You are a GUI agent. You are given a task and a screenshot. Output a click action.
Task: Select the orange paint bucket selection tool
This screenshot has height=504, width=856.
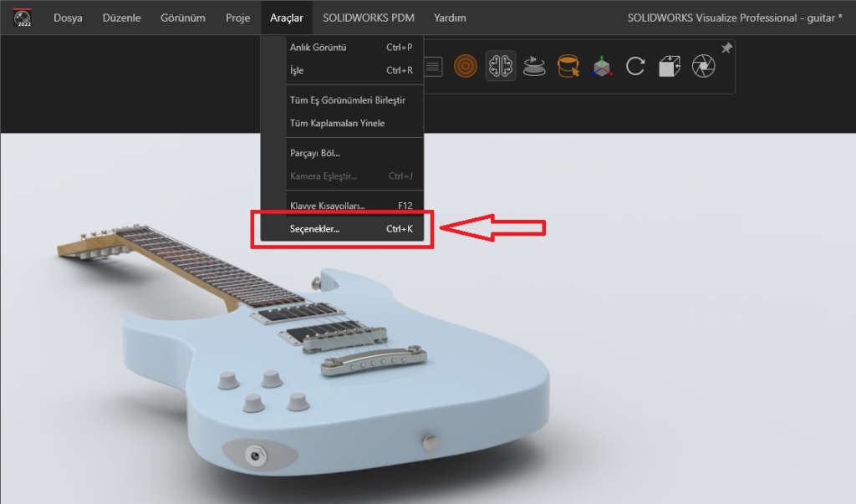[x=568, y=66]
